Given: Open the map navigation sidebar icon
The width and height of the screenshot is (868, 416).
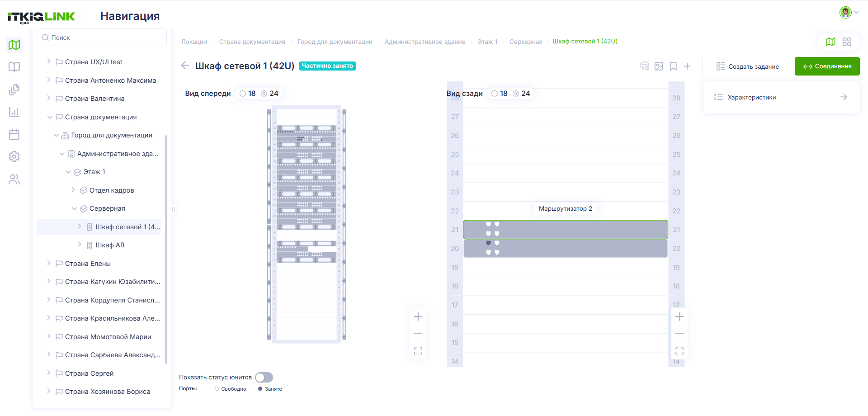Looking at the screenshot, I should coord(14,45).
